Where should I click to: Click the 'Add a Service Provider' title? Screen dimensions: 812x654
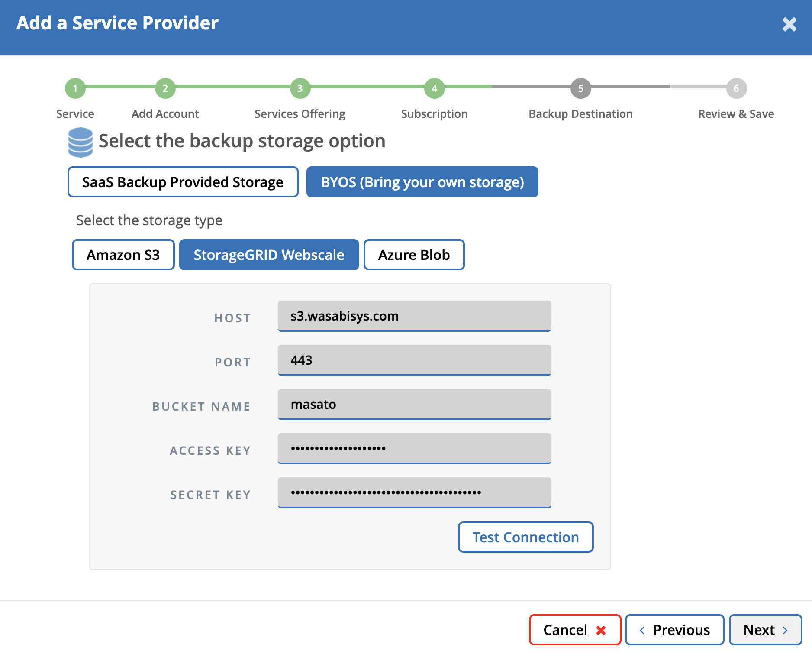tap(117, 23)
